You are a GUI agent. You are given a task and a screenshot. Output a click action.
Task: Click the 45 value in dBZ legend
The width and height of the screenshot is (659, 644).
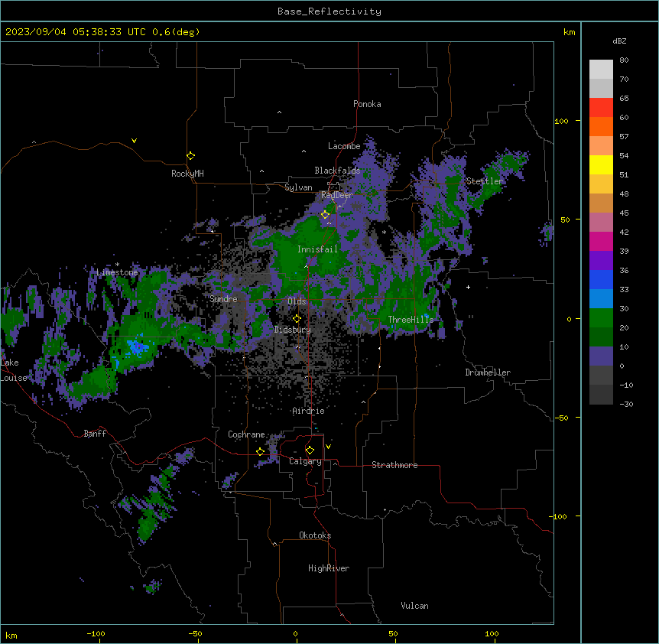pyautogui.click(x=624, y=213)
